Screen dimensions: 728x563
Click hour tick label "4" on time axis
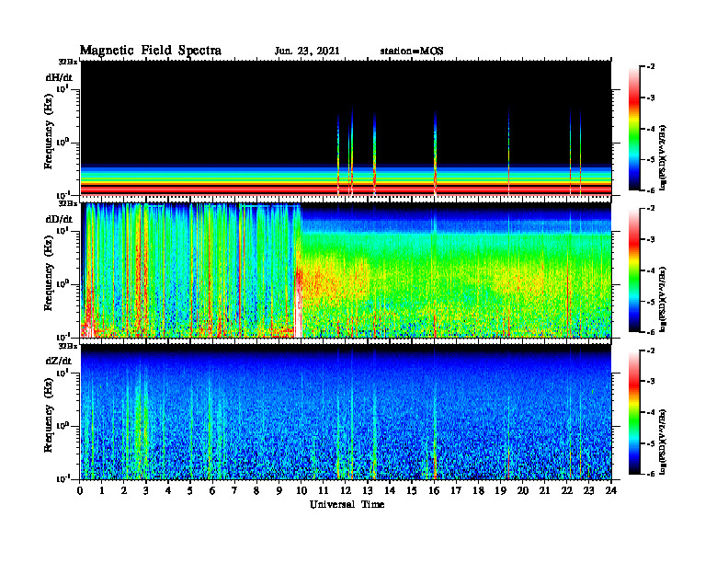[168, 490]
